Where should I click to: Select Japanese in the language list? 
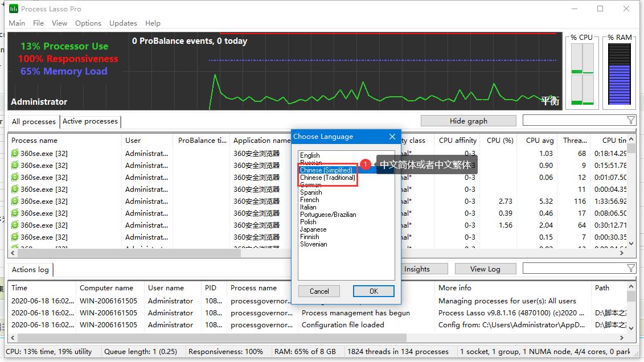click(313, 229)
